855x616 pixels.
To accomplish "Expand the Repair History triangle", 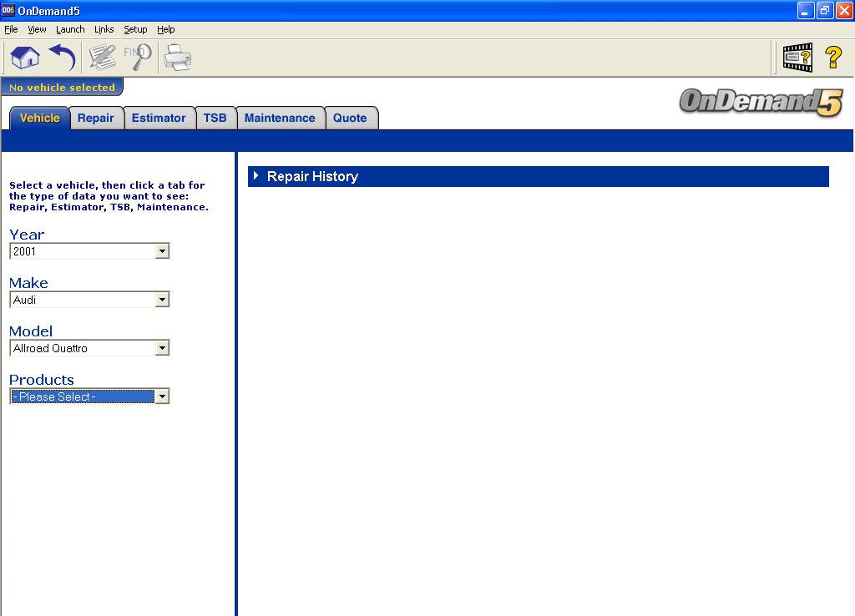I will pos(255,175).
